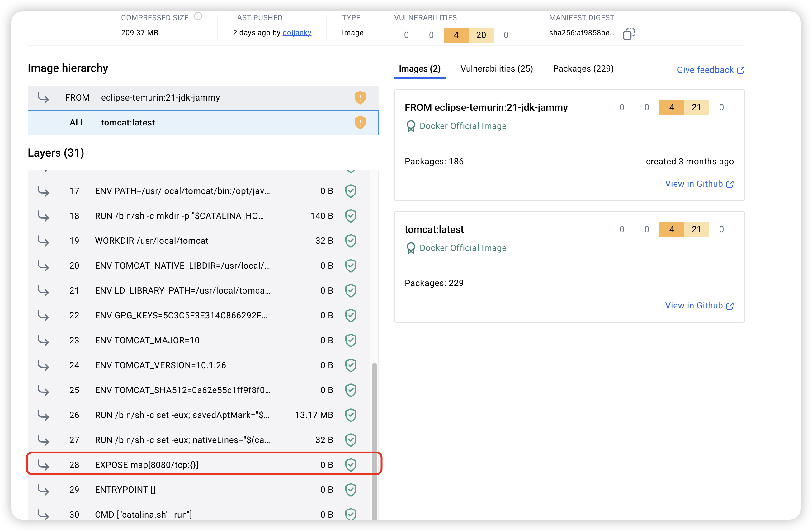Switch to the Vulnerabilities (25) tab
The height and width of the screenshot is (531, 812).
point(496,69)
